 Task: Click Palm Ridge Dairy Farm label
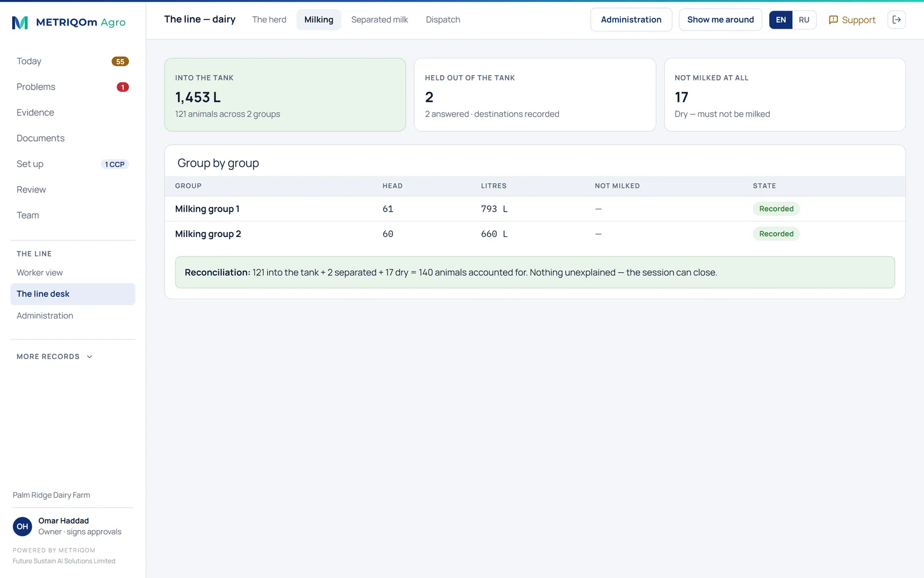pos(51,495)
